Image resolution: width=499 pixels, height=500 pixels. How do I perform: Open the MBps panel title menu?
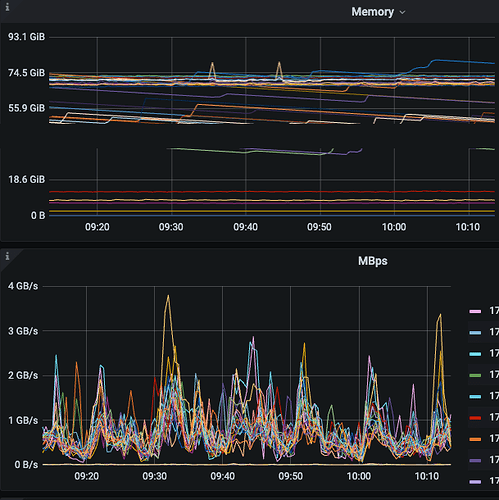(x=373, y=261)
